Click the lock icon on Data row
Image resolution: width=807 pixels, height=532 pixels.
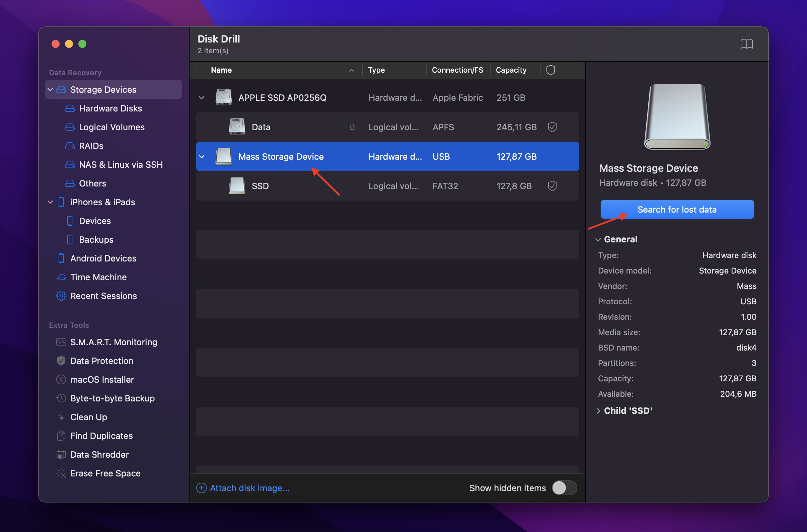(x=352, y=127)
